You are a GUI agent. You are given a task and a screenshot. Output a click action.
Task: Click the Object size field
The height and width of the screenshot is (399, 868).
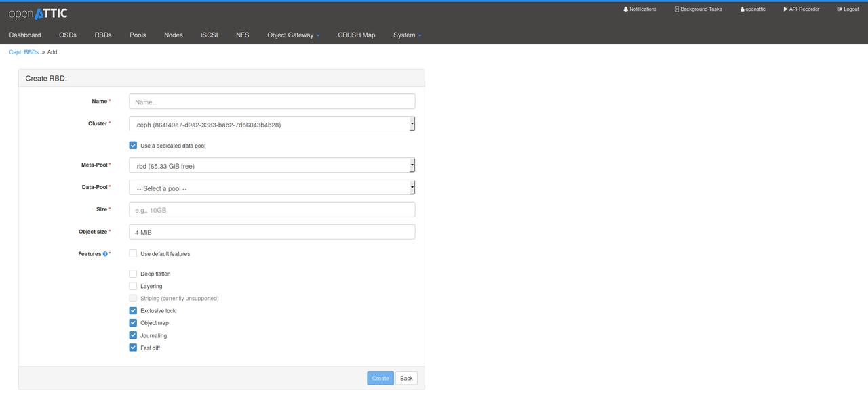click(x=272, y=232)
